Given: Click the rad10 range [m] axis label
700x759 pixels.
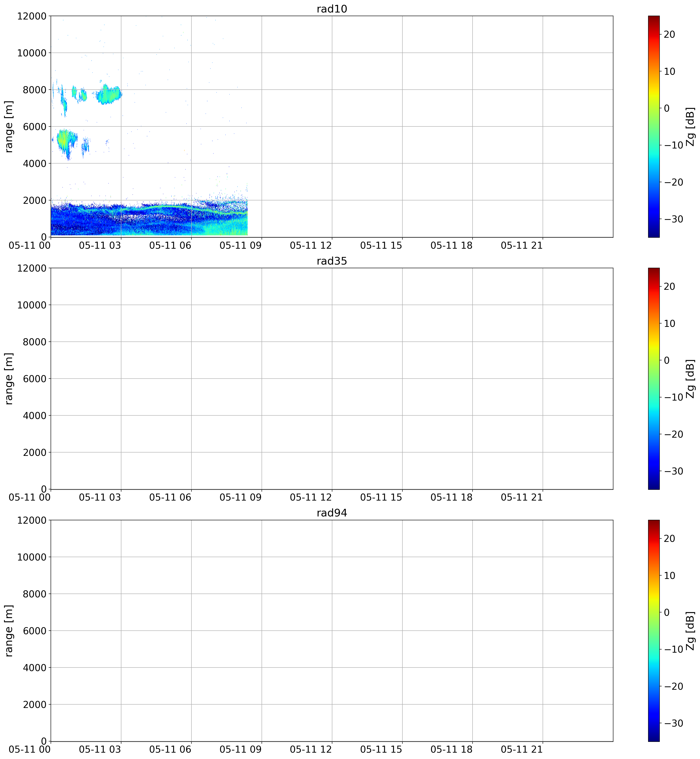Looking at the screenshot, I should click(9, 126).
